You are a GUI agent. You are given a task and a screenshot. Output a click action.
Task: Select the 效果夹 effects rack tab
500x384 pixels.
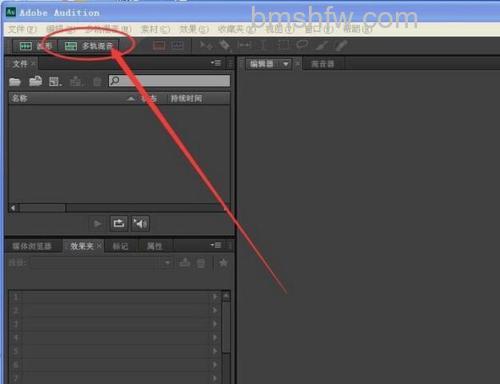tap(82, 246)
